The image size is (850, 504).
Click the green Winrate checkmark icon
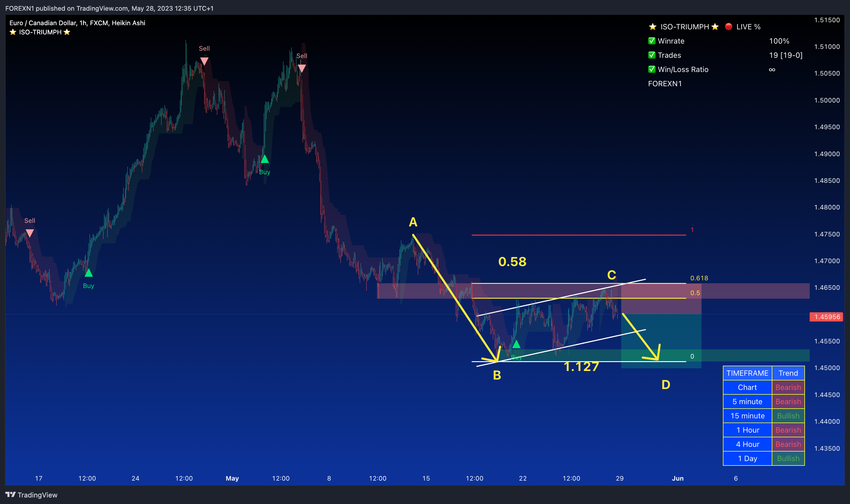click(x=652, y=41)
